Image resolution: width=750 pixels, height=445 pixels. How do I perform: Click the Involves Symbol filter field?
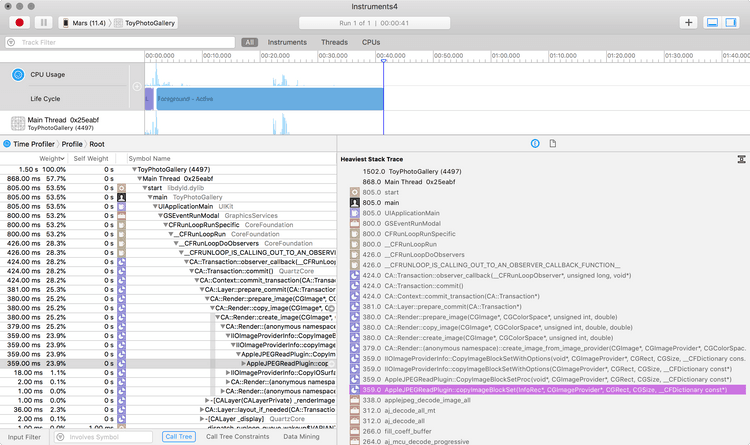click(x=103, y=437)
